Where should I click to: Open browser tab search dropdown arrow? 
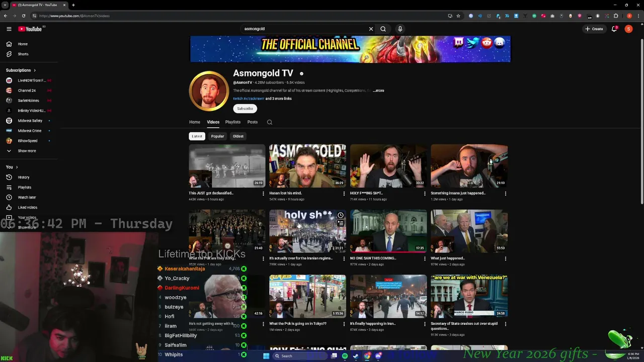5,5
